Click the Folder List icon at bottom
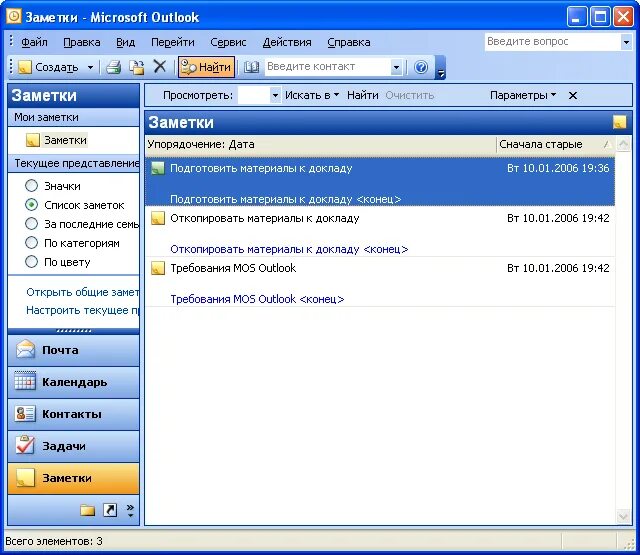This screenshot has width=640, height=555. pos(87,510)
